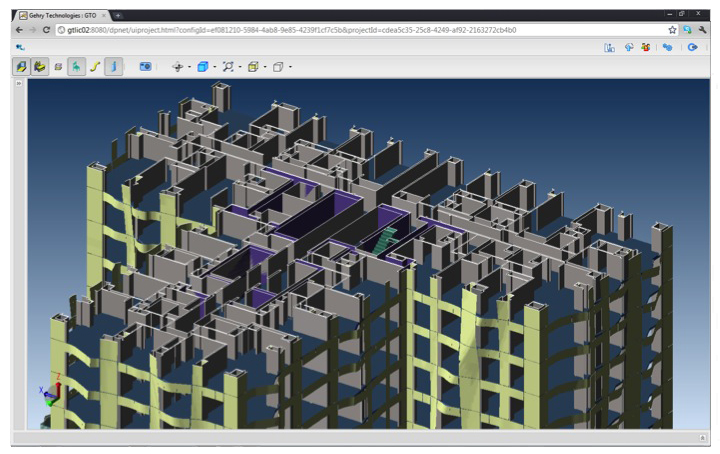This screenshot has width=720, height=454.
Task: Click the blue connection icon under address bar
Action: point(20,47)
